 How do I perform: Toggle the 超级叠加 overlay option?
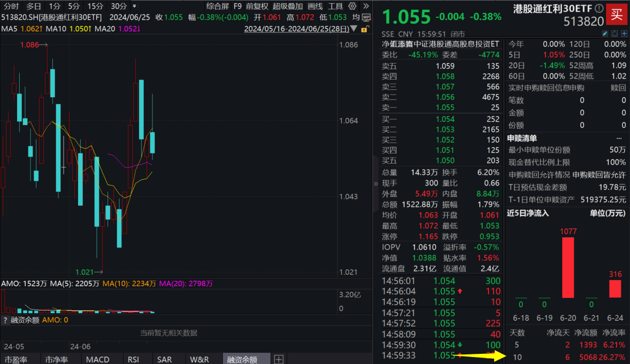287,6
